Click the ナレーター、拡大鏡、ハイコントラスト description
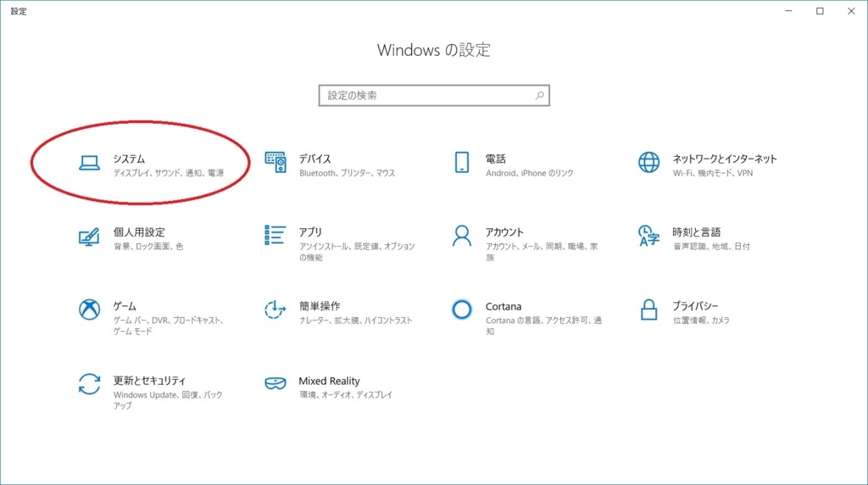 pos(356,321)
